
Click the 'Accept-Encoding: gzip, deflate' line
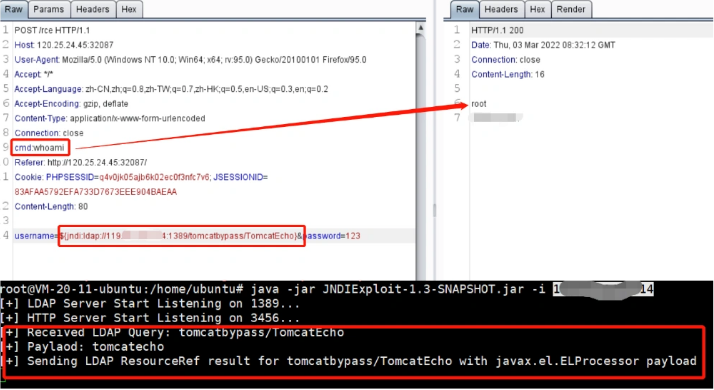pyautogui.click(x=71, y=103)
